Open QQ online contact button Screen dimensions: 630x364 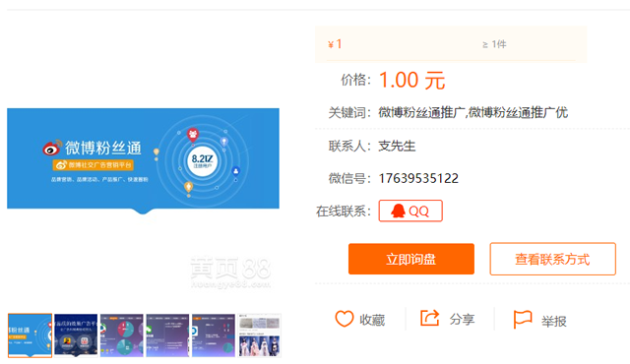pos(410,211)
